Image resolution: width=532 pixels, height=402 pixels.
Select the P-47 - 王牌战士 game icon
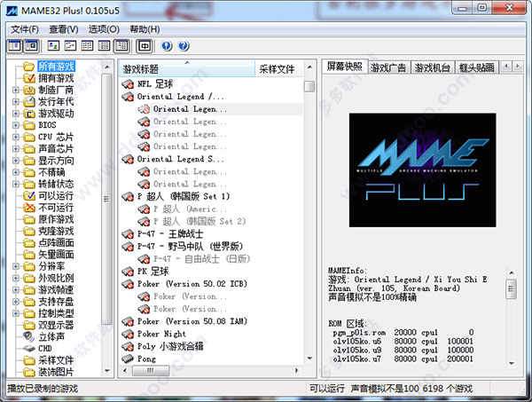(x=128, y=234)
